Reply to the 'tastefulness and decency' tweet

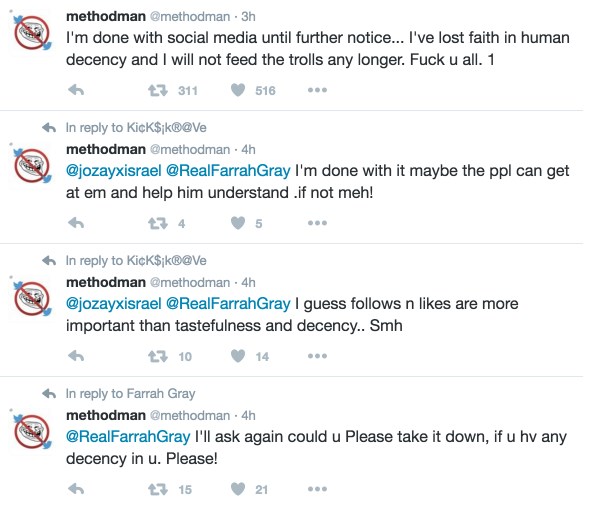click(76, 356)
